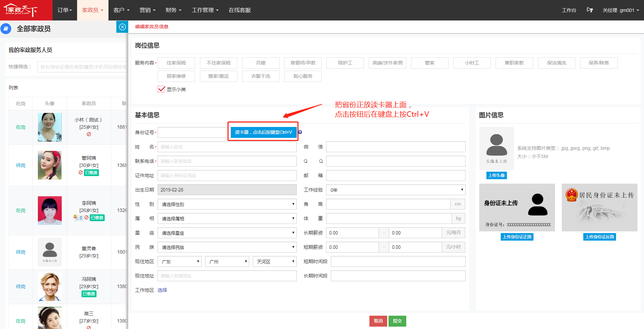Open the 家政员 menu
644x329 pixels.
93,10
